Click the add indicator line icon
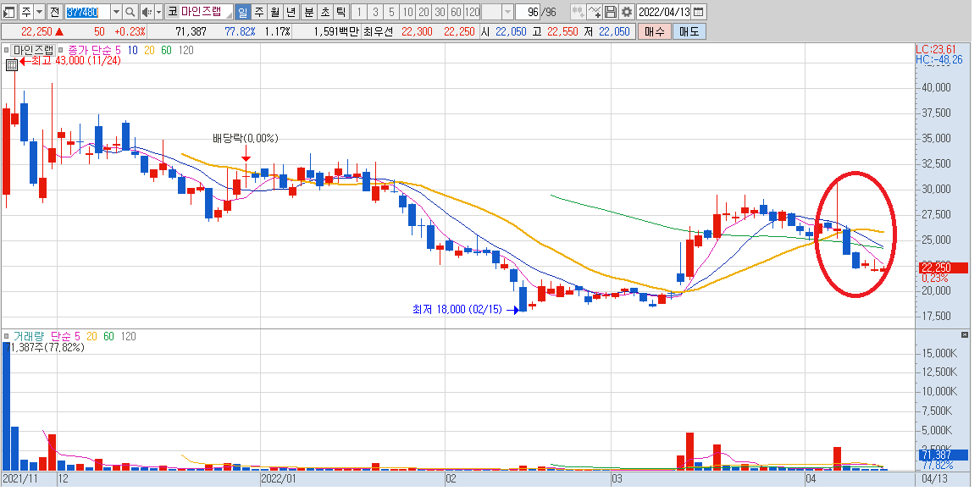 click(595, 11)
